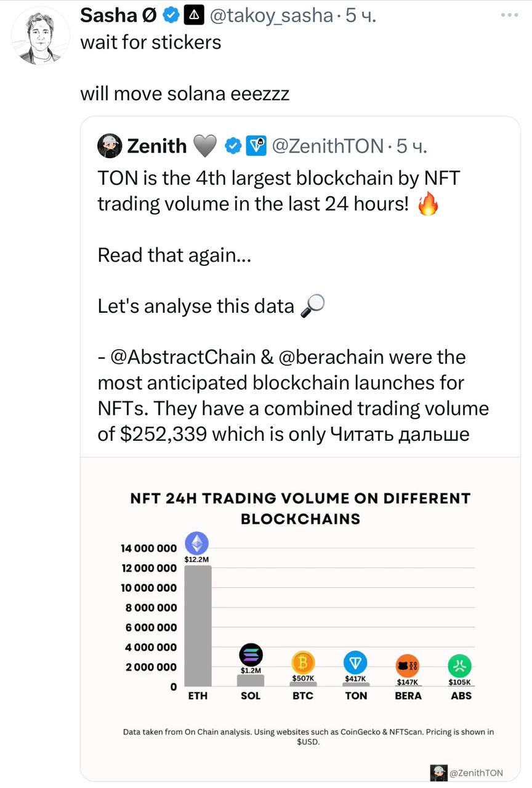Click the Bitcoin logo in the chart
The image size is (532, 788).
click(303, 662)
